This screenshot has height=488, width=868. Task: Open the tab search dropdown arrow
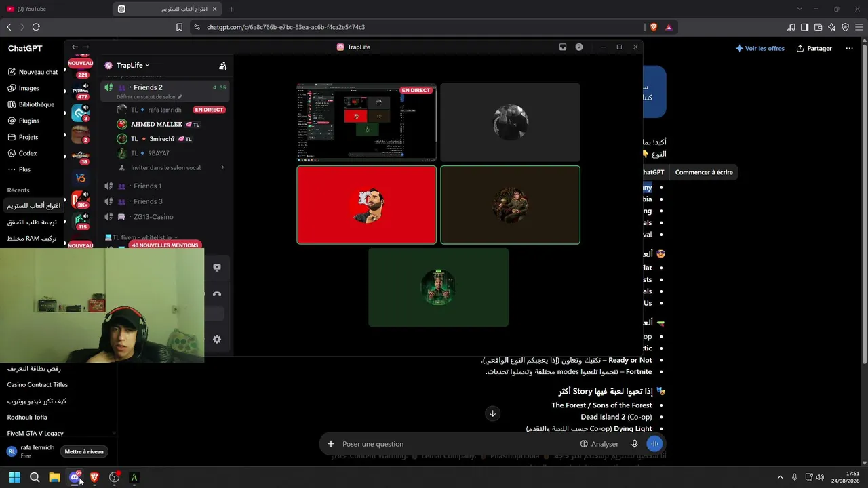tap(800, 9)
